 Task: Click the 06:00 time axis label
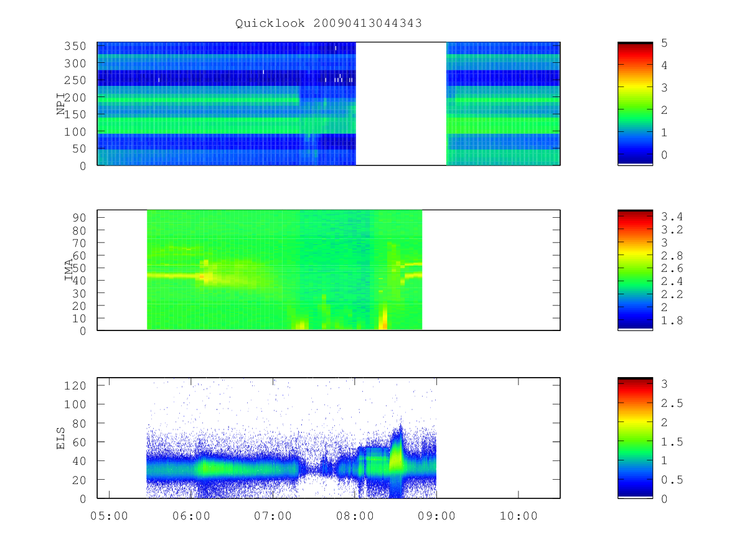[191, 516]
